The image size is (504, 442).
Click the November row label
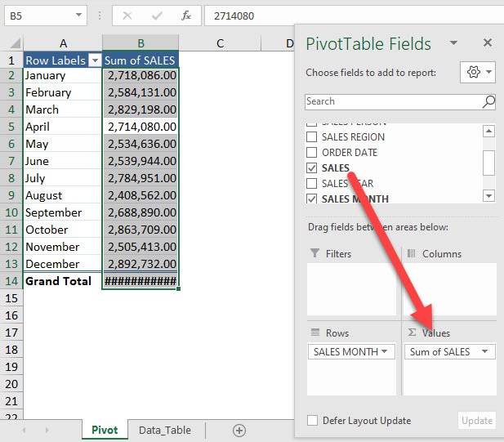pyautogui.click(x=63, y=247)
